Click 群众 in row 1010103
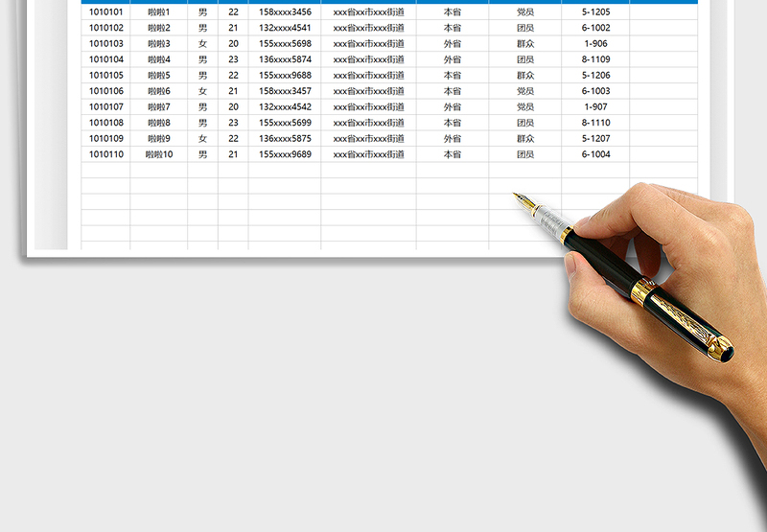The width and height of the screenshot is (767, 532). (x=525, y=43)
